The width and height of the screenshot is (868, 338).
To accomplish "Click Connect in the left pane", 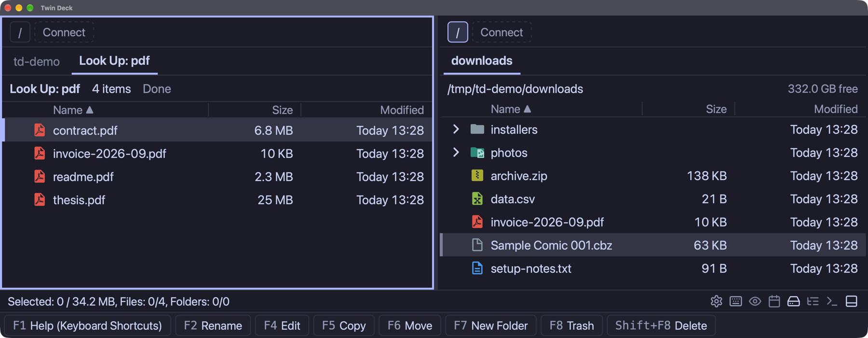I will pyautogui.click(x=64, y=32).
